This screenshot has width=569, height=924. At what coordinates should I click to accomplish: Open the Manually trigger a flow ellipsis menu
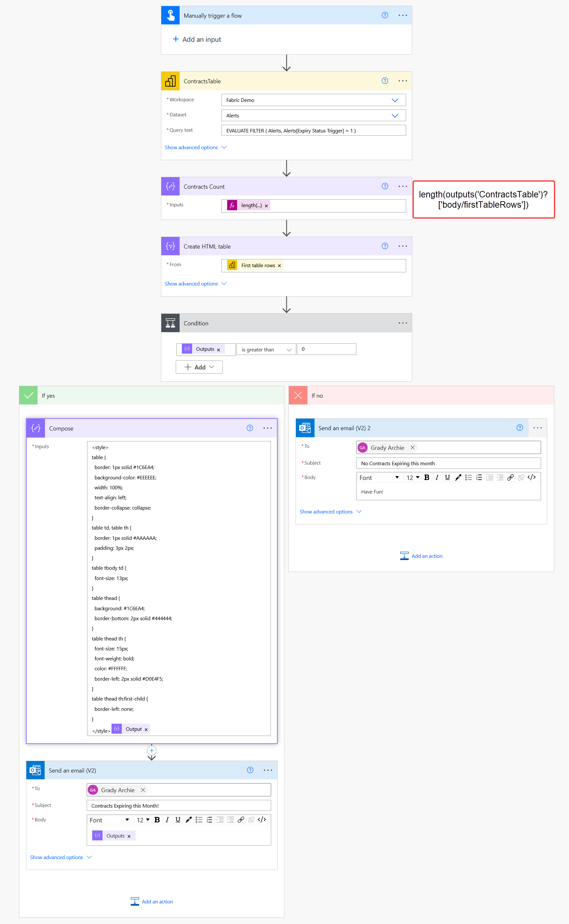[x=403, y=15]
